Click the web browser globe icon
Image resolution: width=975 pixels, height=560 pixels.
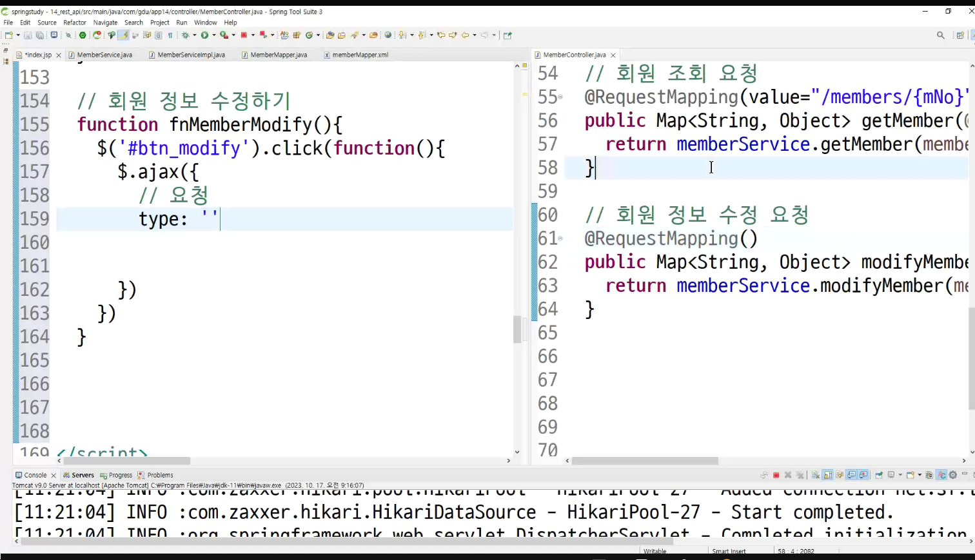388,35
